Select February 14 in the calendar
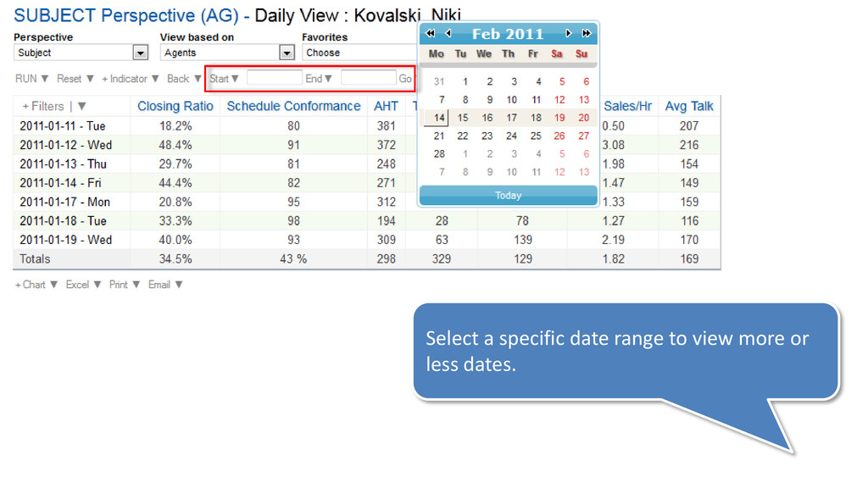 (x=439, y=117)
